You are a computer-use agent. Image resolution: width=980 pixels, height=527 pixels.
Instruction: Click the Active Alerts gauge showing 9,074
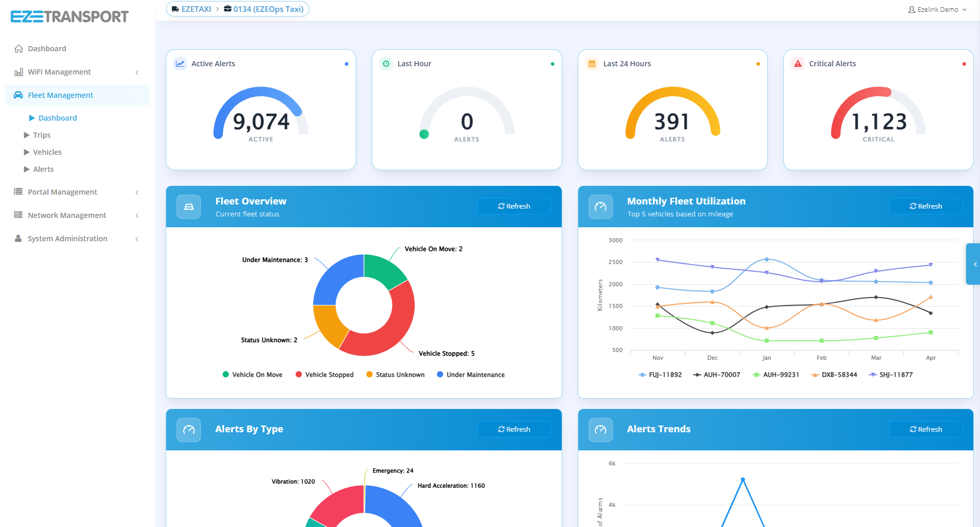(261, 114)
